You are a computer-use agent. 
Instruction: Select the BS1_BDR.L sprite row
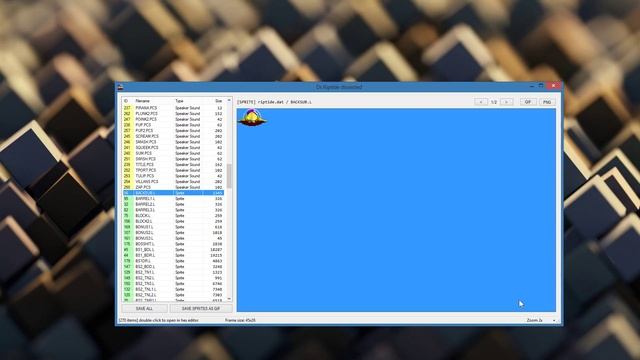pos(173,255)
